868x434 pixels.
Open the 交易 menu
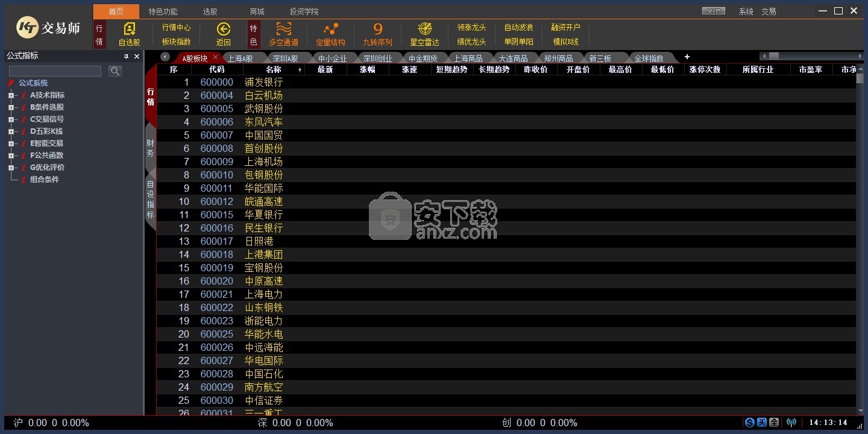click(769, 11)
